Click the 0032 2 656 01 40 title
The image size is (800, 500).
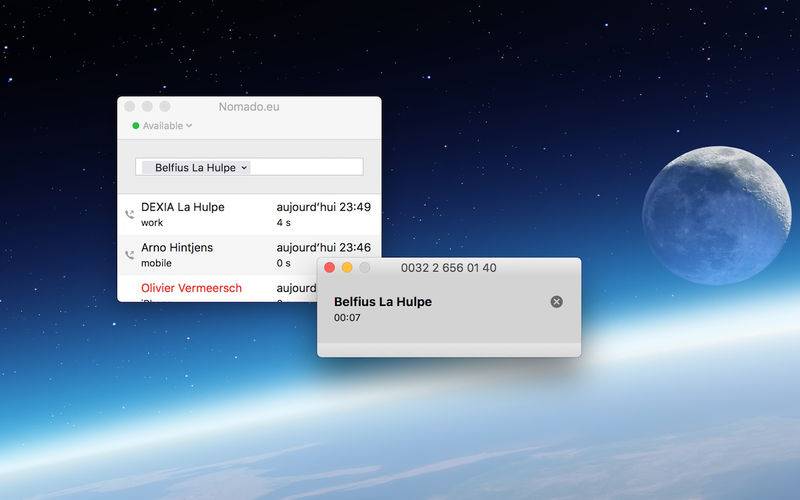pos(448,268)
